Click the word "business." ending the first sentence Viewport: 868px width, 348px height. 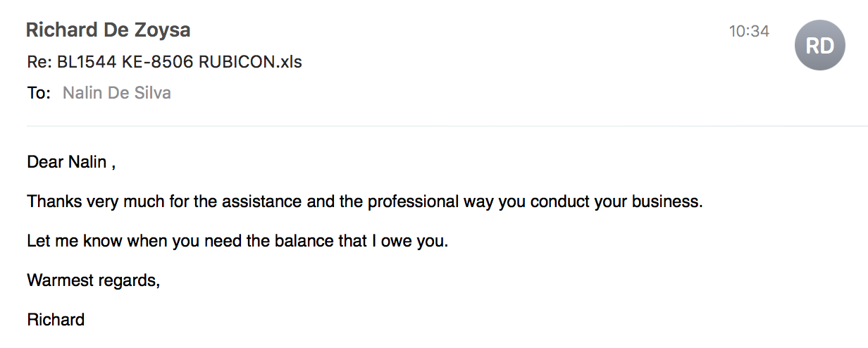click(668, 201)
